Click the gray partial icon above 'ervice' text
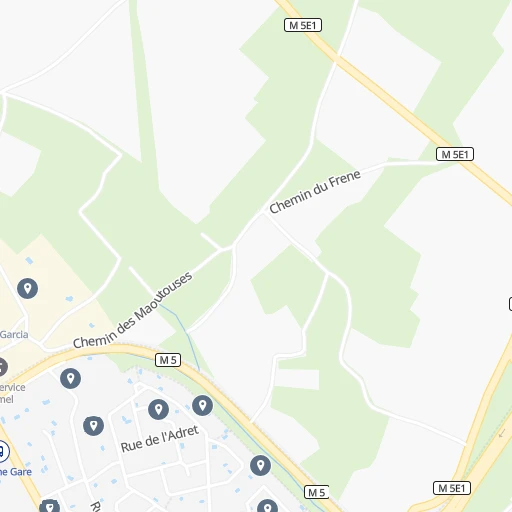Viewport: 512px width, 512px height. (2, 367)
